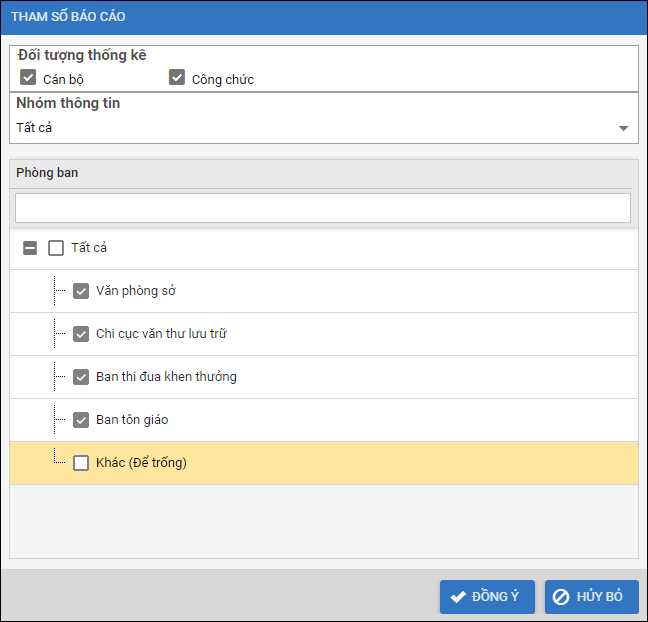Deselect the Chi cục văn thư lưu trữ checkbox
The height and width of the screenshot is (622, 648).
(81, 334)
